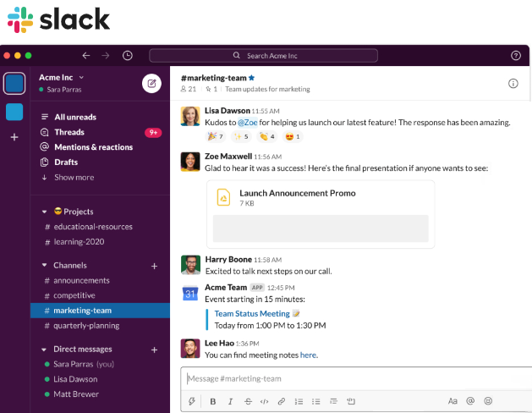The image size is (532, 413).
Task: Toggle italic formatting
Action: click(x=230, y=401)
